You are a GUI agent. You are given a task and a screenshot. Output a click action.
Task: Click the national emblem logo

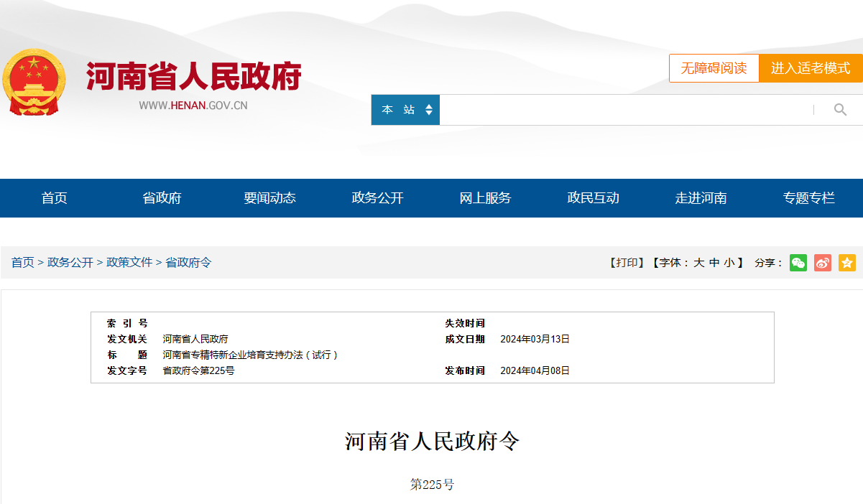coord(34,83)
